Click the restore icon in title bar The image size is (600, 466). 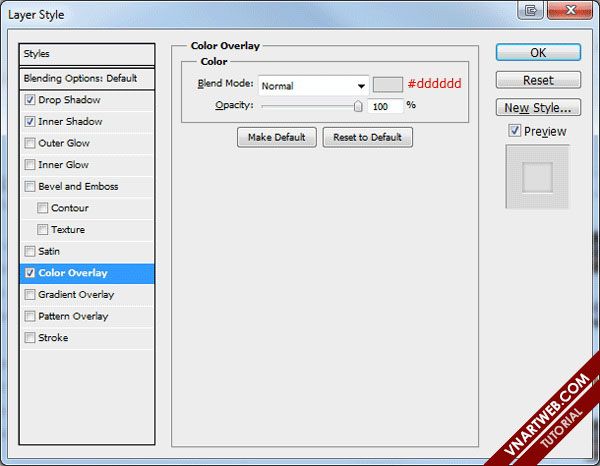tap(530, 10)
